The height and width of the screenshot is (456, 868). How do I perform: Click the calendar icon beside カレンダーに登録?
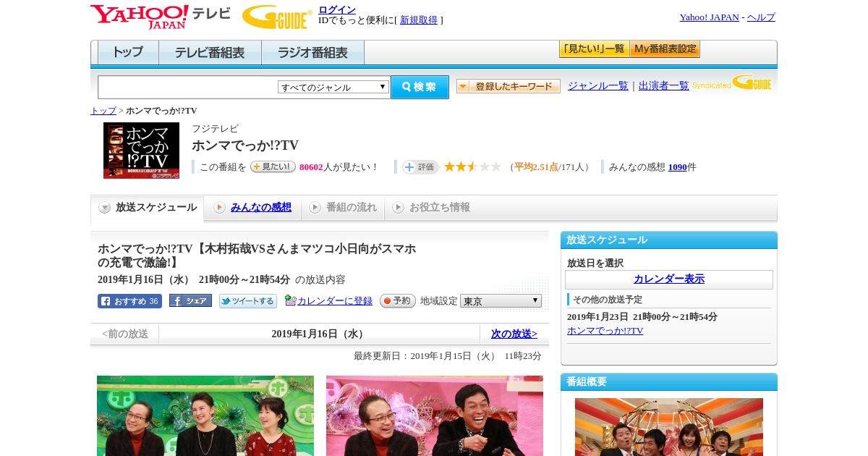pyautogui.click(x=291, y=300)
